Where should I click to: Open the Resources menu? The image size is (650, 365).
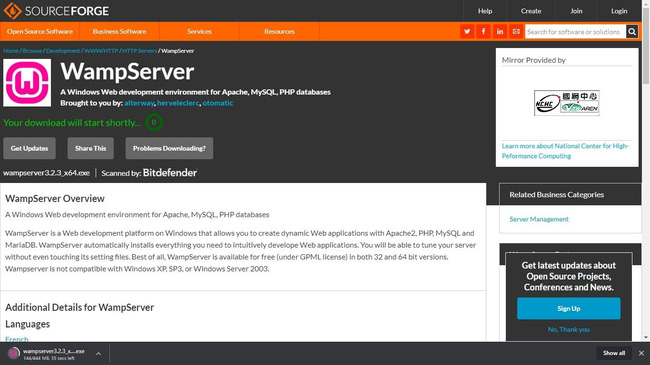click(279, 32)
